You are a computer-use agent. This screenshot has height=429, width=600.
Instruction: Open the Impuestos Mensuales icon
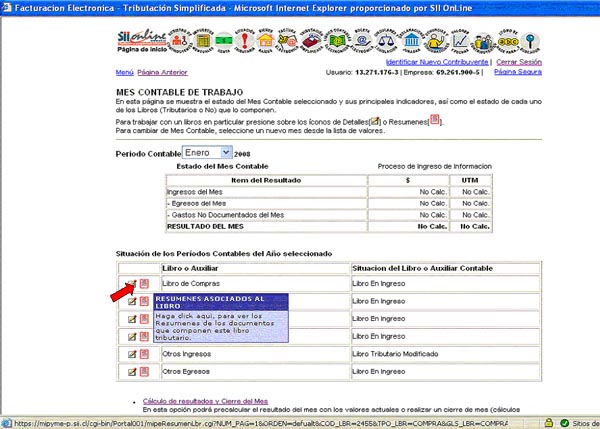(x=203, y=40)
